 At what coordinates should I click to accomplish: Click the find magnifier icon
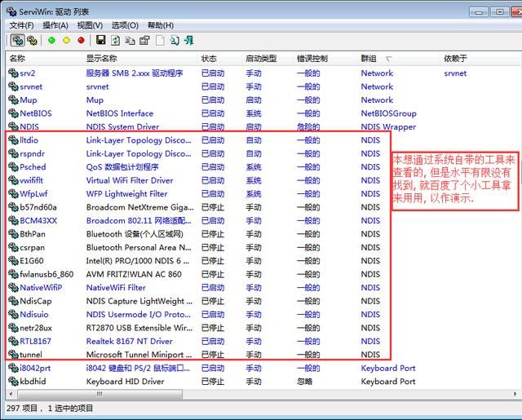click(x=175, y=40)
